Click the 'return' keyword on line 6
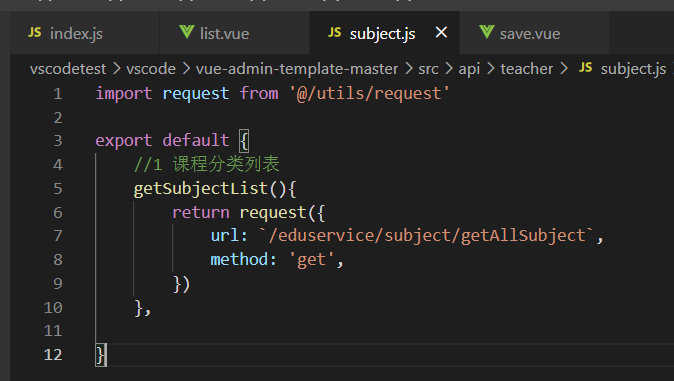Viewport: 674px width, 381px height. point(200,212)
